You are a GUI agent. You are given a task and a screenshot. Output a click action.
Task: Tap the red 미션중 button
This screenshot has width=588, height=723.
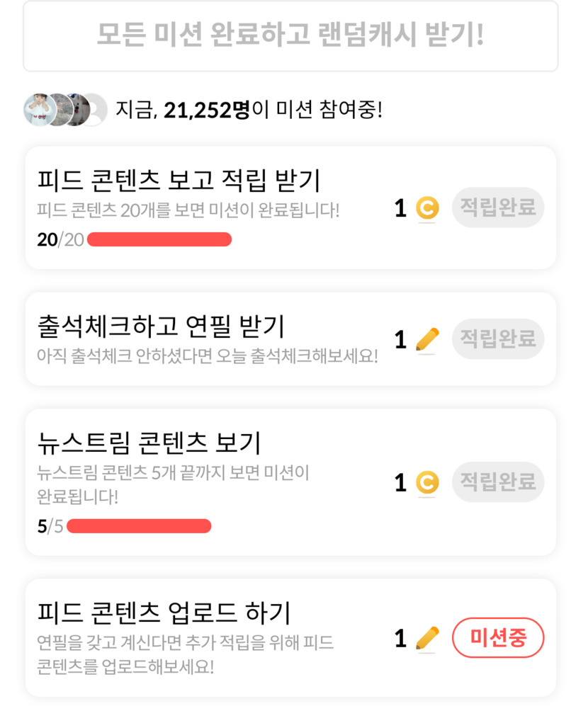[x=498, y=638]
